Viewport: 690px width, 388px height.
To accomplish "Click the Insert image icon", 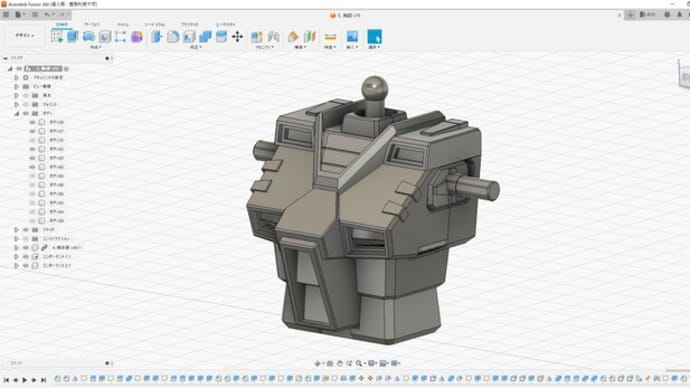I will (x=352, y=37).
